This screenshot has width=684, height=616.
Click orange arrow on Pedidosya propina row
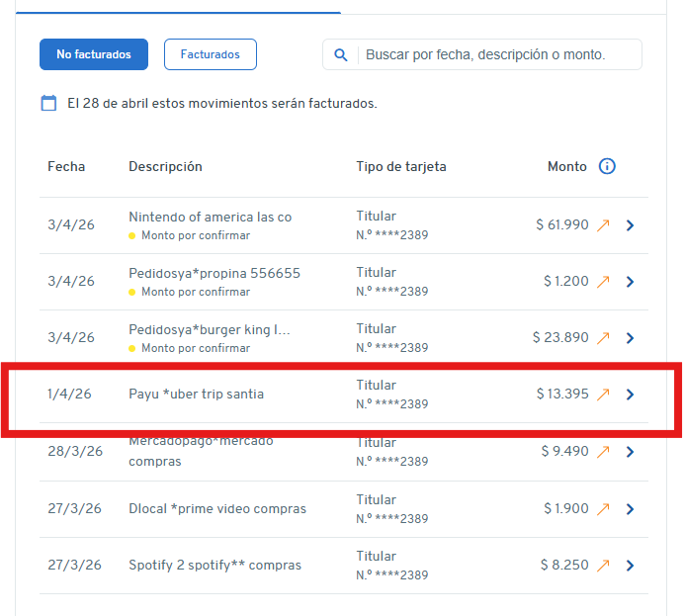tap(603, 282)
